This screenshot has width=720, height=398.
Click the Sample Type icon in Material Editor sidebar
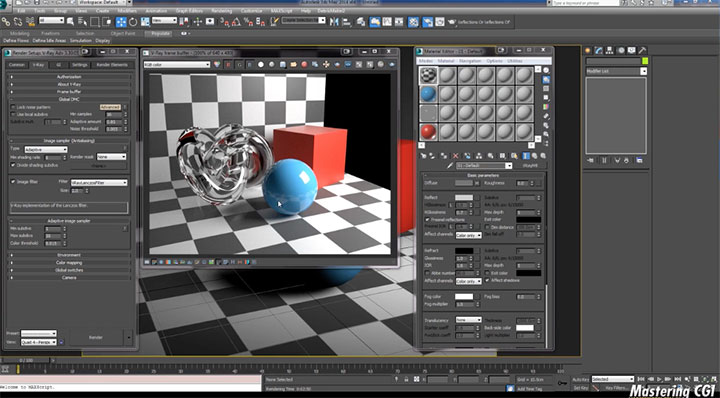(546, 70)
